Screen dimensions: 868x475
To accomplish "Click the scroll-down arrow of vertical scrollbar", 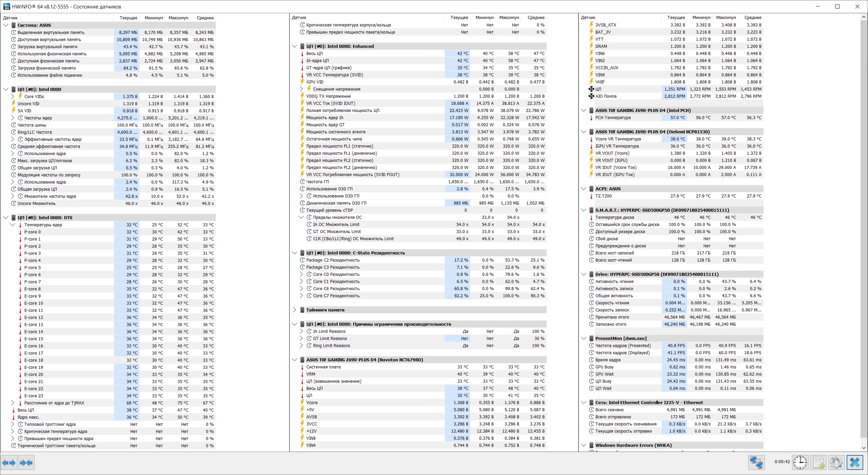I will (864, 448).
